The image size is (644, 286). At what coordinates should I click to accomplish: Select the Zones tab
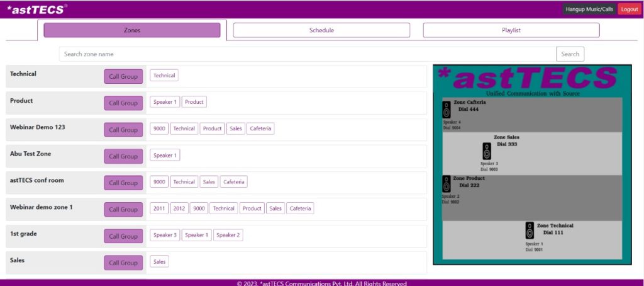[132, 30]
